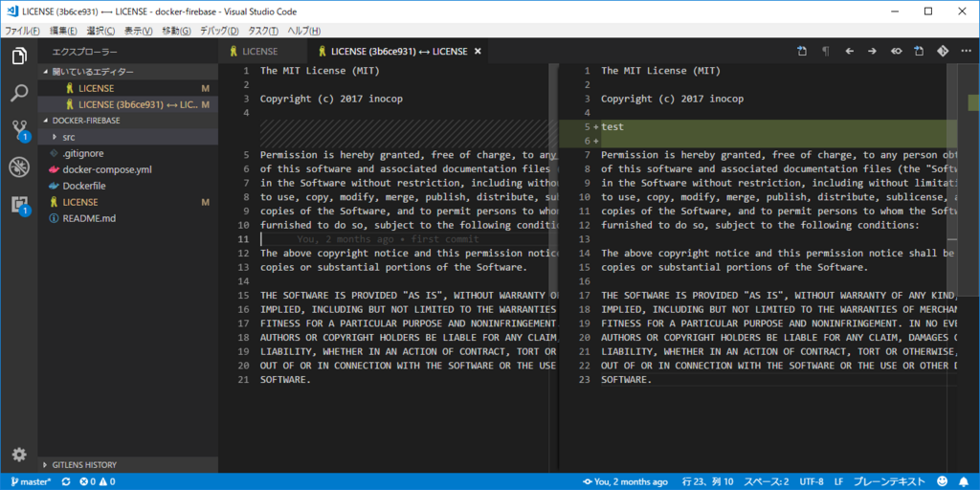Click the master* branch indicator
The width and height of the screenshot is (980, 490).
pos(29,482)
